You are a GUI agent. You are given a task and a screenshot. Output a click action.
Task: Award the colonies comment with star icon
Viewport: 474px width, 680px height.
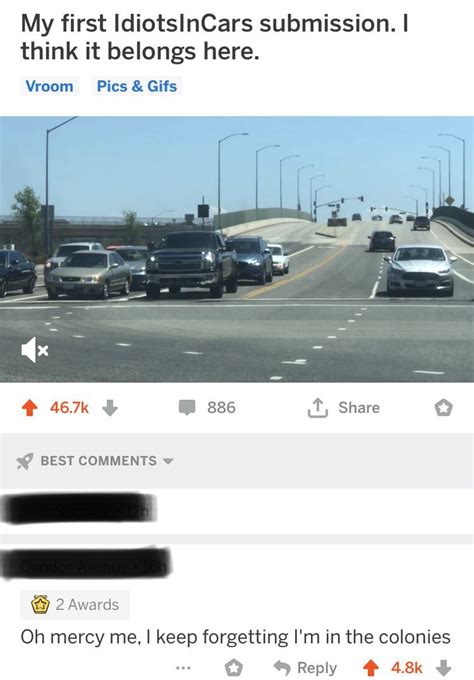[x=233, y=668]
